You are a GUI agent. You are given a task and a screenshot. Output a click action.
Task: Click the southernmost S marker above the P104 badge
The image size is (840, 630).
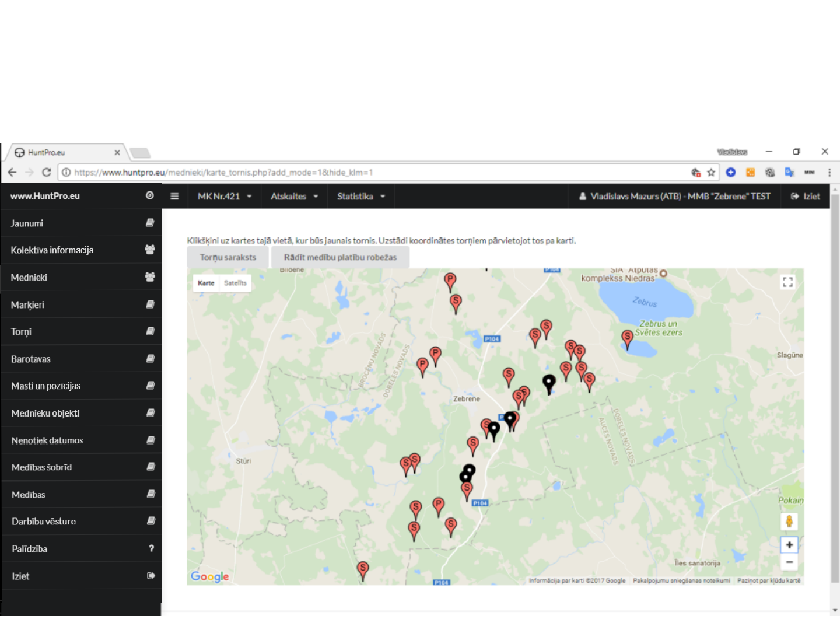(x=467, y=491)
